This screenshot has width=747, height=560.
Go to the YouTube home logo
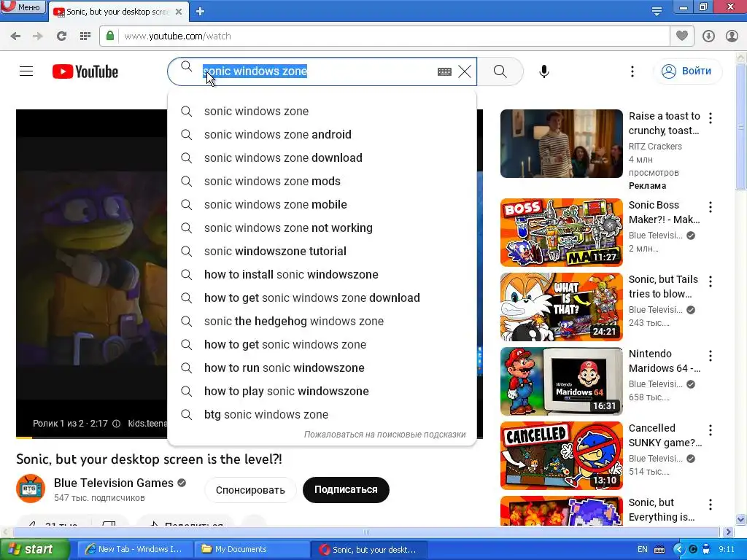coord(85,71)
